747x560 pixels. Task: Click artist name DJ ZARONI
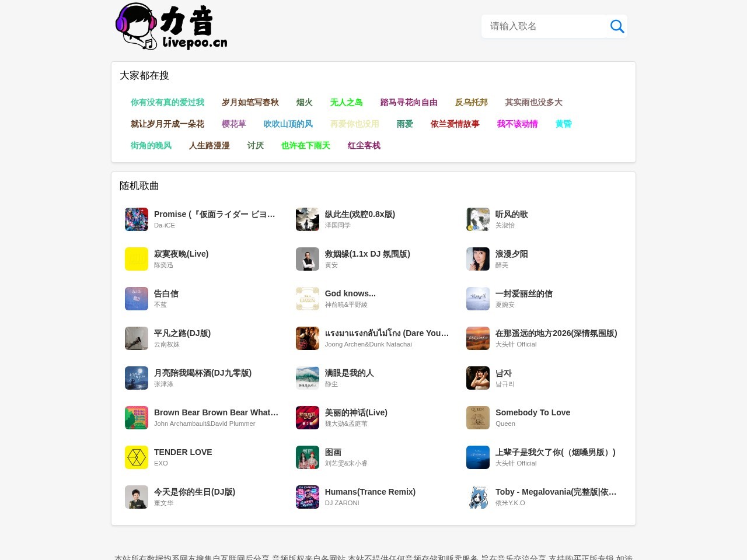(x=342, y=503)
